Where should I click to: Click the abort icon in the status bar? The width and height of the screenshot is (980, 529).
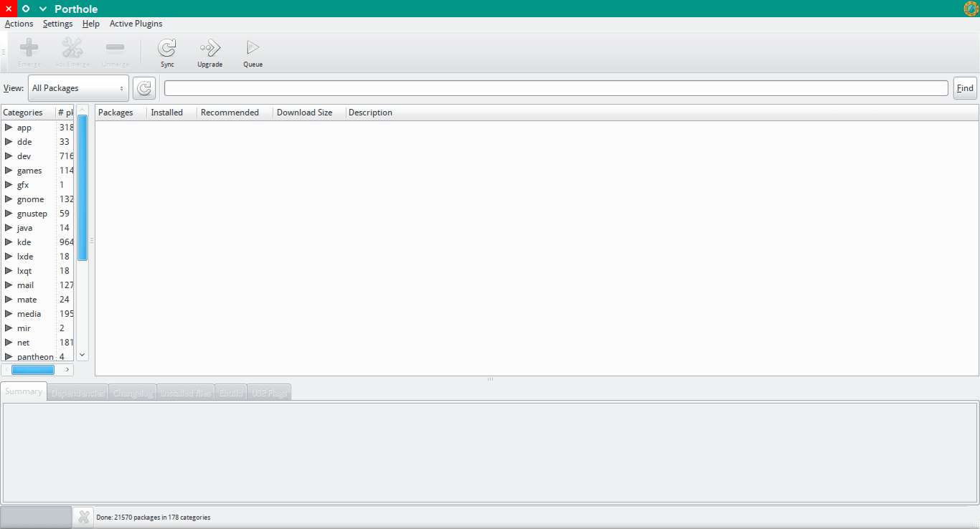click(83, 516)
